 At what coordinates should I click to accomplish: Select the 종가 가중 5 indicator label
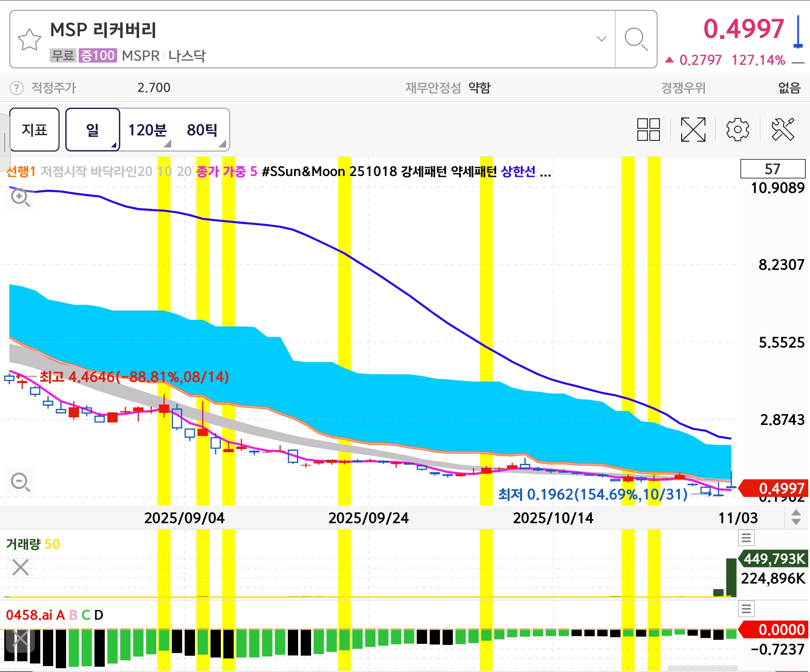pyautogui.click(x=227, y=171)
